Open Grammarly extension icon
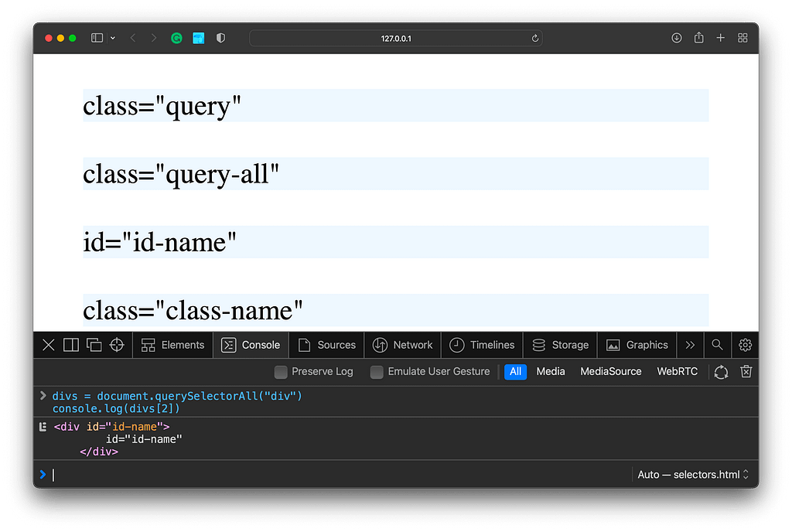This screenshot has width=792, height=532. click(176, 38)
